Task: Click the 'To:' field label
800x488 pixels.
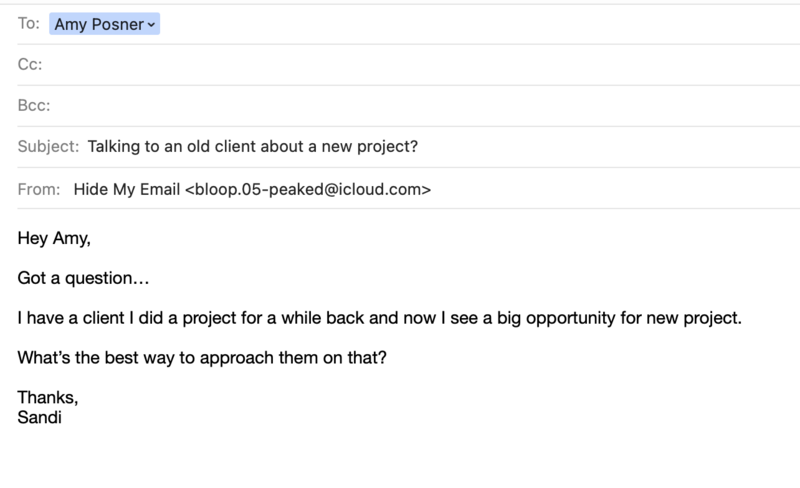Action: pyautogui.click(x=29, y=23)
